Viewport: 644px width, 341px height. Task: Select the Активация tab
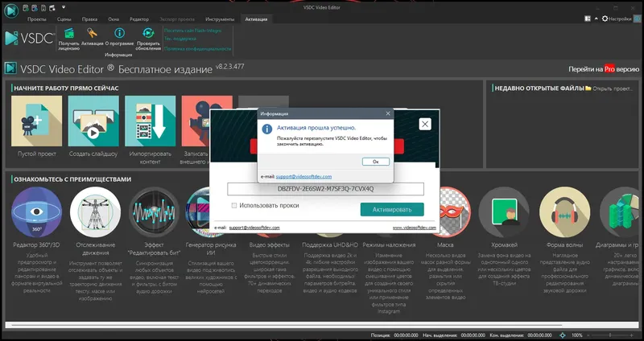pos(256,19)
